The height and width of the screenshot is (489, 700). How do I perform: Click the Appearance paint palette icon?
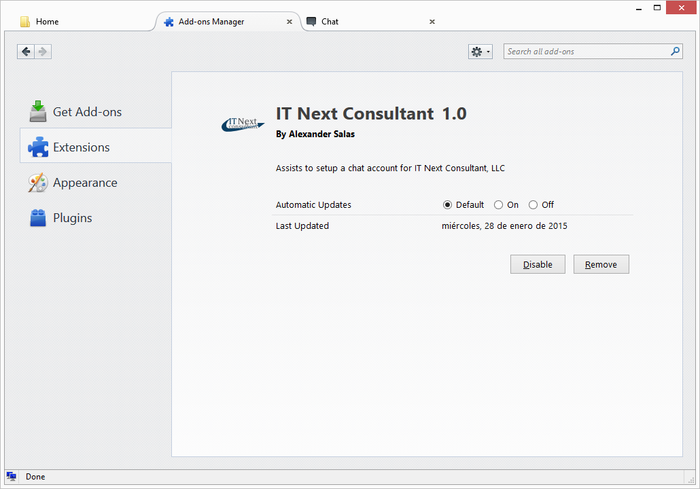pos(38,182)
